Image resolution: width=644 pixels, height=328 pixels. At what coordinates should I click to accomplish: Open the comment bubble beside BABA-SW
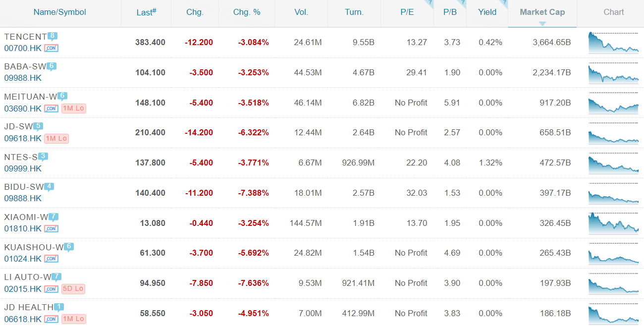52,66
